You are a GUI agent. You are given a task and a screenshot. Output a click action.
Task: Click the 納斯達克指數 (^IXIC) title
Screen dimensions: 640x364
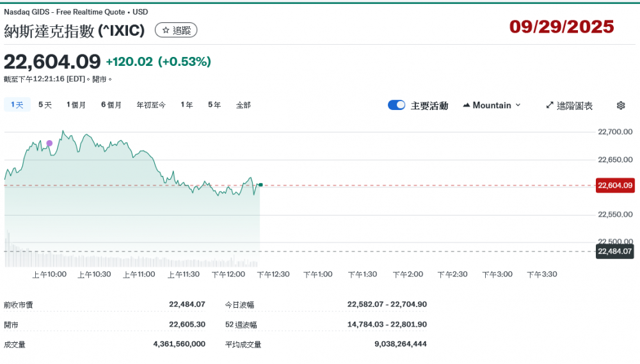74,30
